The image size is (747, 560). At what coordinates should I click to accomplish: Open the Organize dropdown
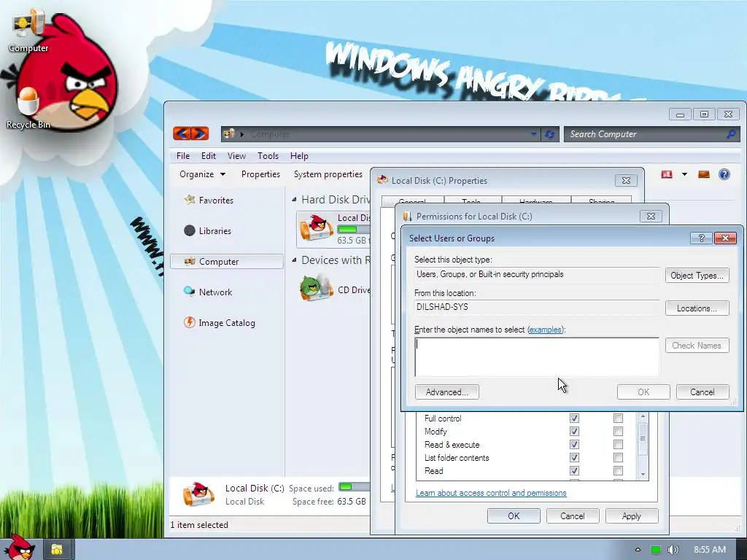pyautogui.click(x=202, y=174)
